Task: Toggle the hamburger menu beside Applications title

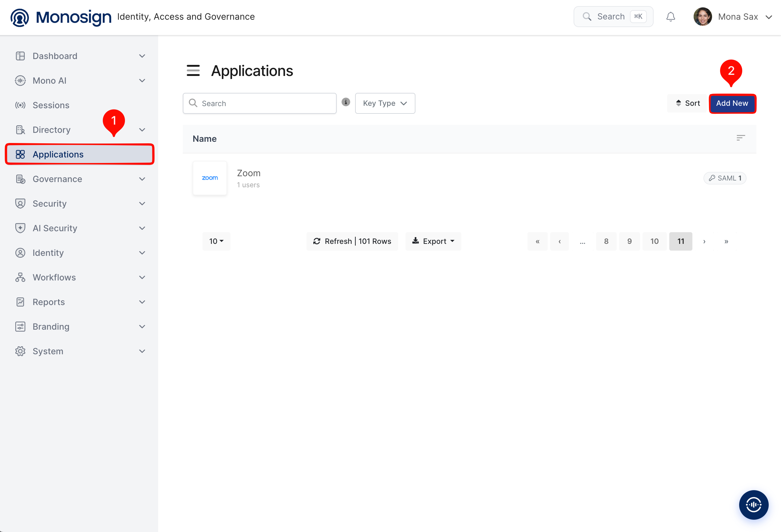Action: 193,70
